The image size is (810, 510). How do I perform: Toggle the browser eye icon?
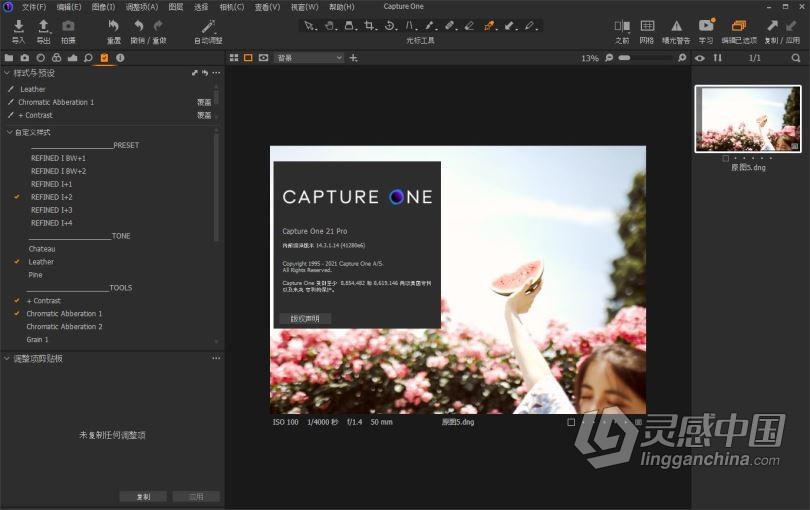pyautogui.click(x=699, y=58)
